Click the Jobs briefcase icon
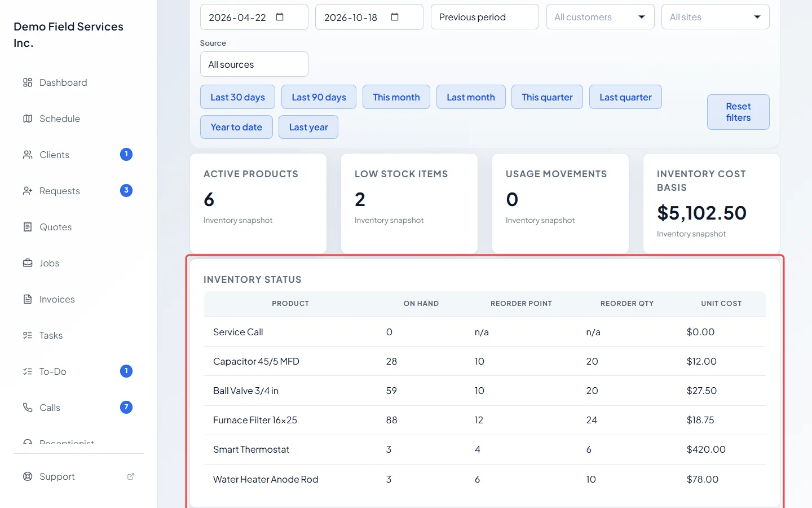The height and width of the screenshot is (508, 812). (x=28, y=263)
